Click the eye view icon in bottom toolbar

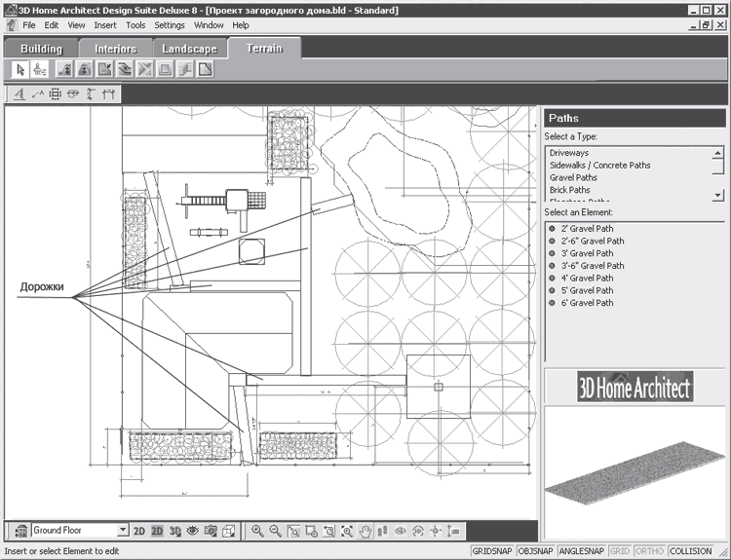pos(193,531)
